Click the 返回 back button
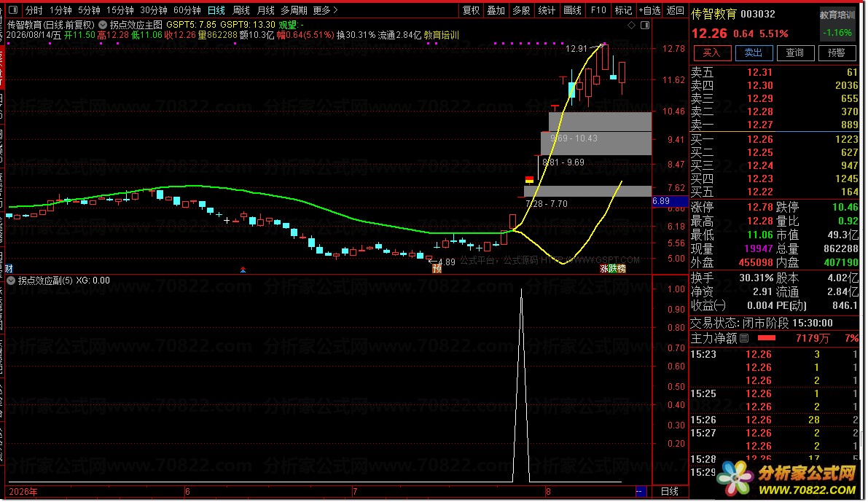This screenshot has height=502, width=868. (676, 10)
